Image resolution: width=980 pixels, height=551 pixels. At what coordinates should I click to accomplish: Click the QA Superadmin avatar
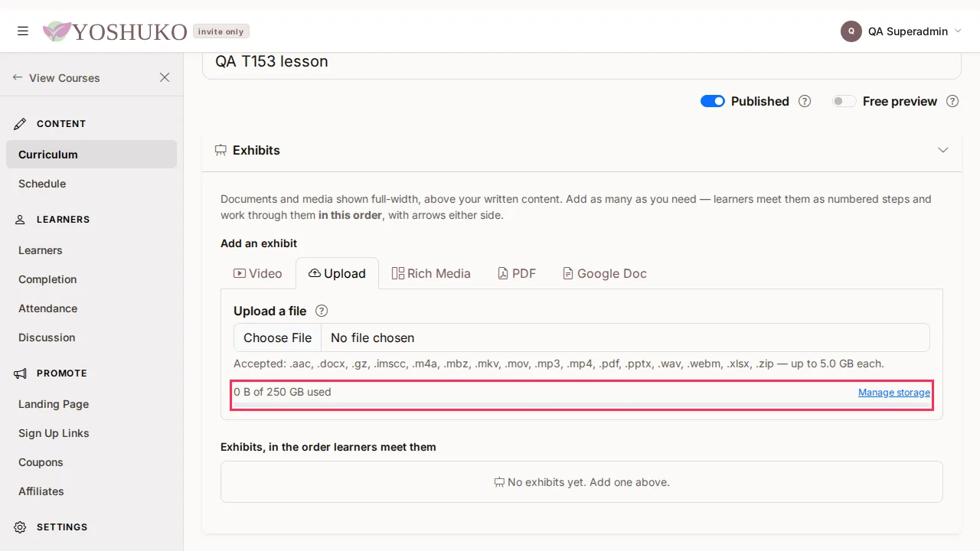[851, 31]
